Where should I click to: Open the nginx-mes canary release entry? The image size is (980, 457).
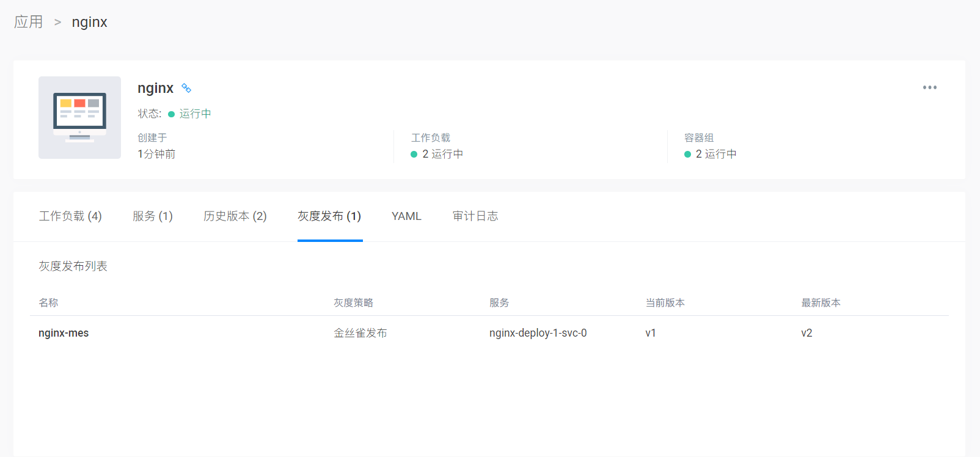click(x=64, y=333)
